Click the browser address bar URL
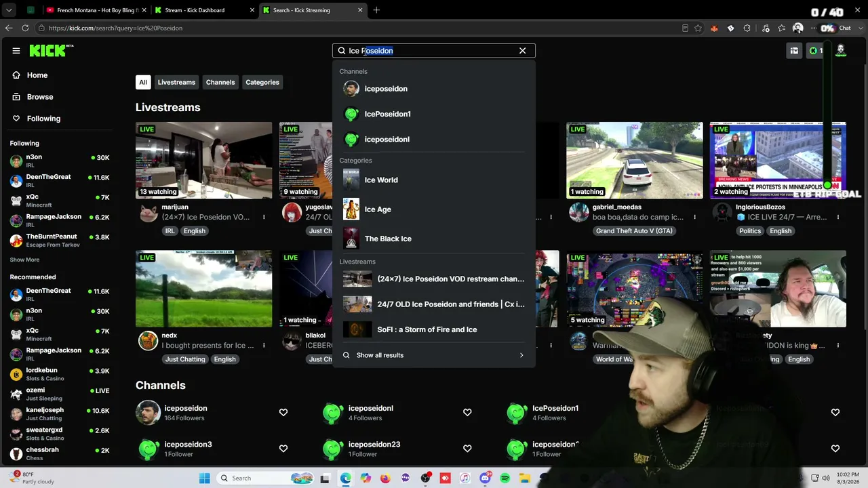The width and height of the screenshot is (868, 488). point(115,28)
